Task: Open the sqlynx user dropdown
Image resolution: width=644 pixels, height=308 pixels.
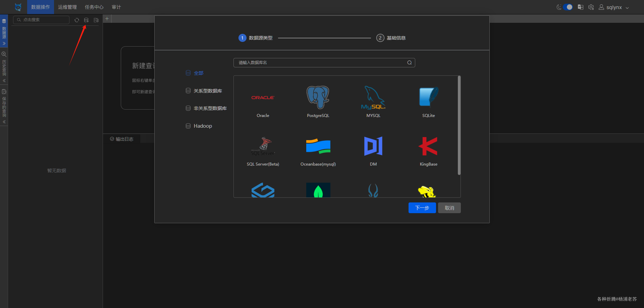Action: [x=614, y=7]
